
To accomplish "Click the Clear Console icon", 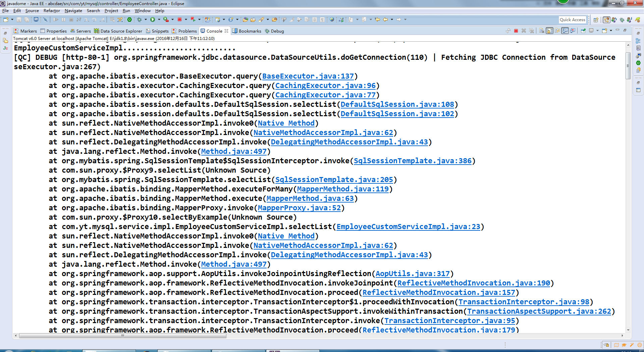I will pyautogui.click(x=542, y=31).
